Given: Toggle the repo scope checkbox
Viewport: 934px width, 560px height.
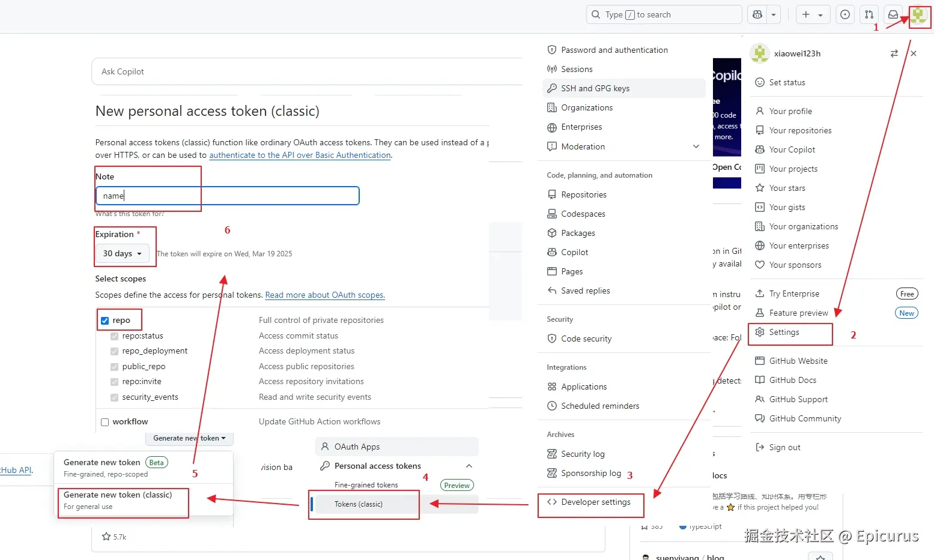Looking at the screenshot, I should (x=105, y=321).
